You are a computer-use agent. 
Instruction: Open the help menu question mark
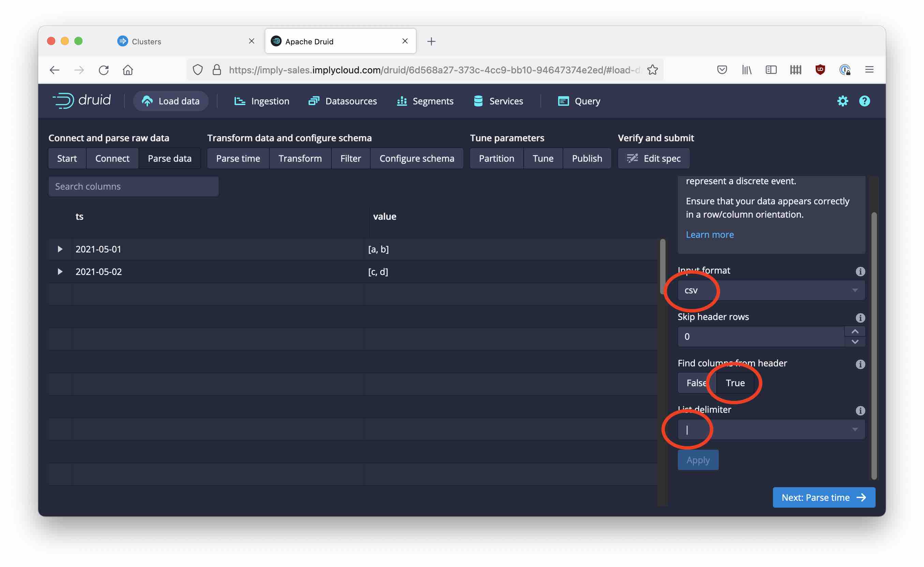pos(864,101)
